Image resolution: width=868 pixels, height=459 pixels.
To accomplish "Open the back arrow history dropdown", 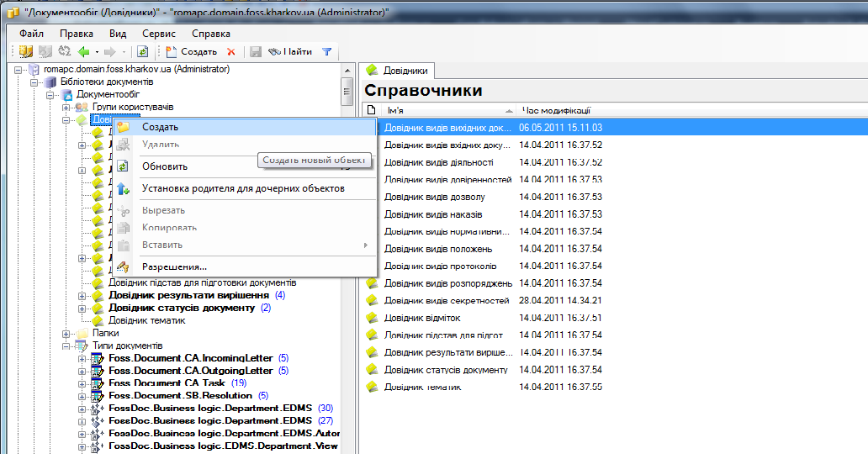I will [97, 52].
